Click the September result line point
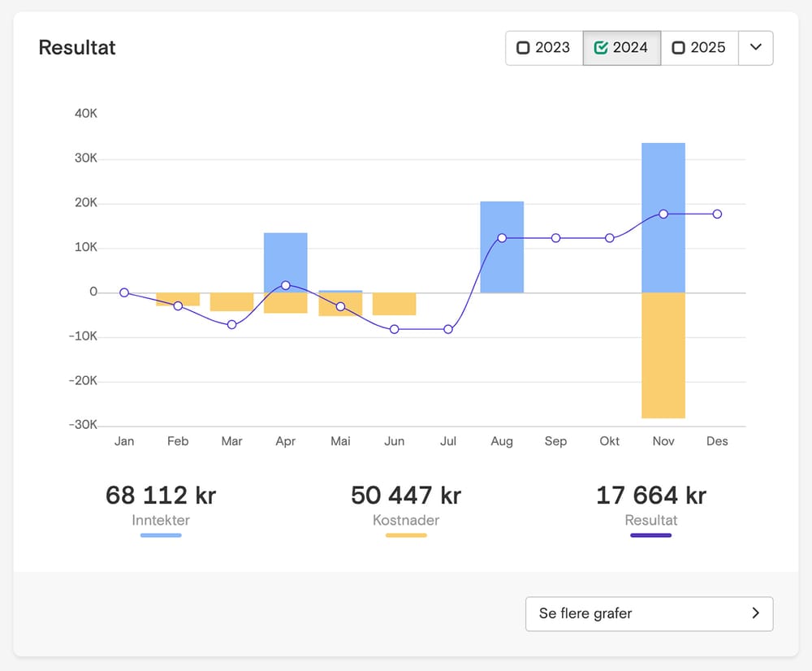The width and height of the screenshot is (812, 671). click(555, 238)
